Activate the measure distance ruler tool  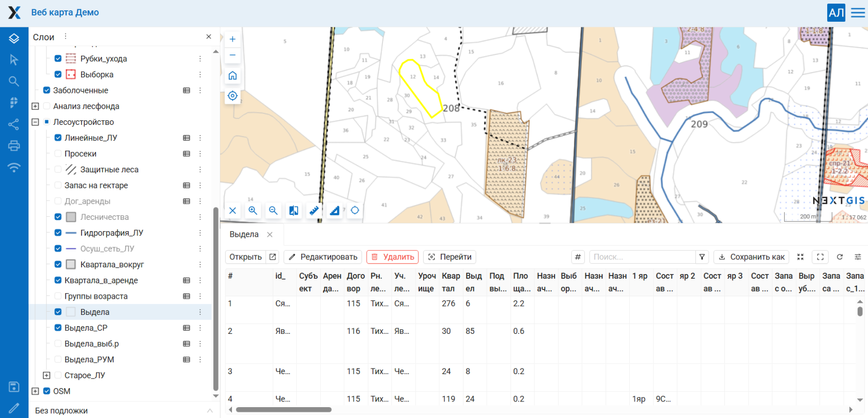314,211
